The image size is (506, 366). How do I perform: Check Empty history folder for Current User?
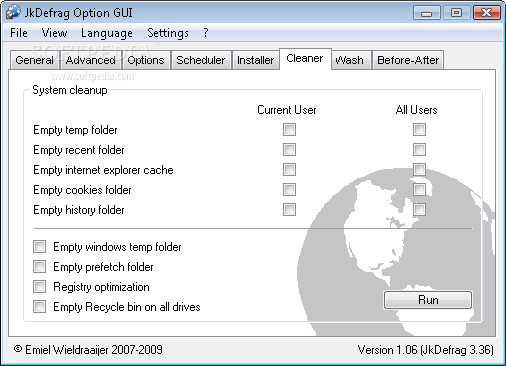289,209
